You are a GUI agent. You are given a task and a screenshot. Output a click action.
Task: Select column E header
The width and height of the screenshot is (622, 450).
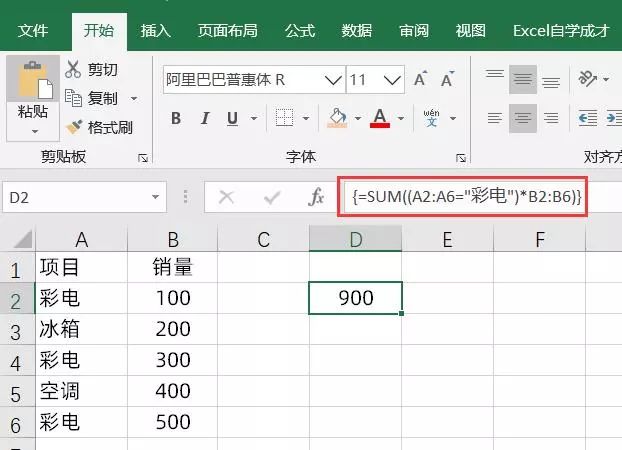coord(447,239)
